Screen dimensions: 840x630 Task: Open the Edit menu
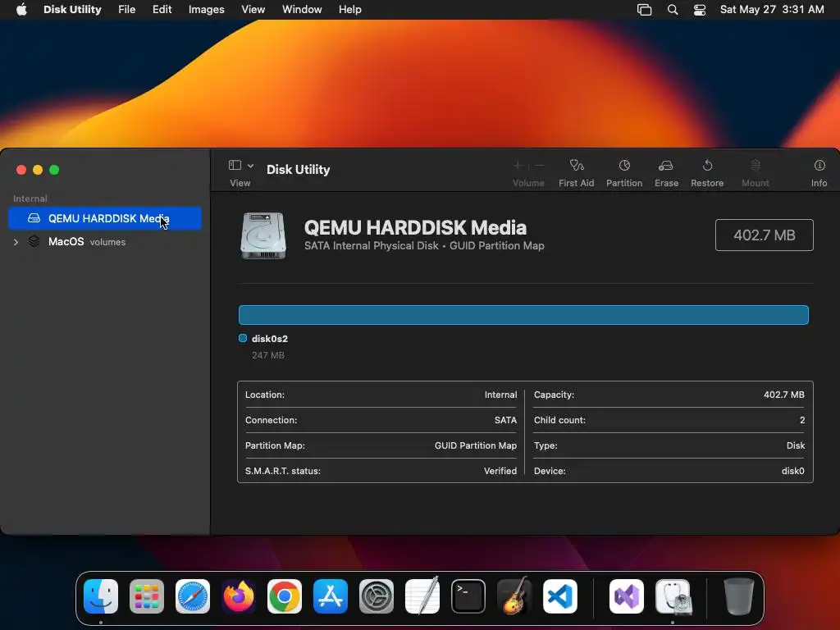162,10
